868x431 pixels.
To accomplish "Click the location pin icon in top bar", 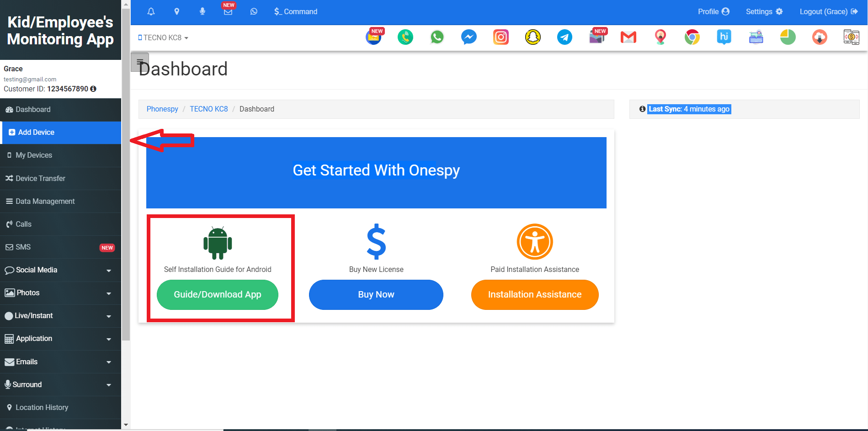I will (x=176, y=11).
